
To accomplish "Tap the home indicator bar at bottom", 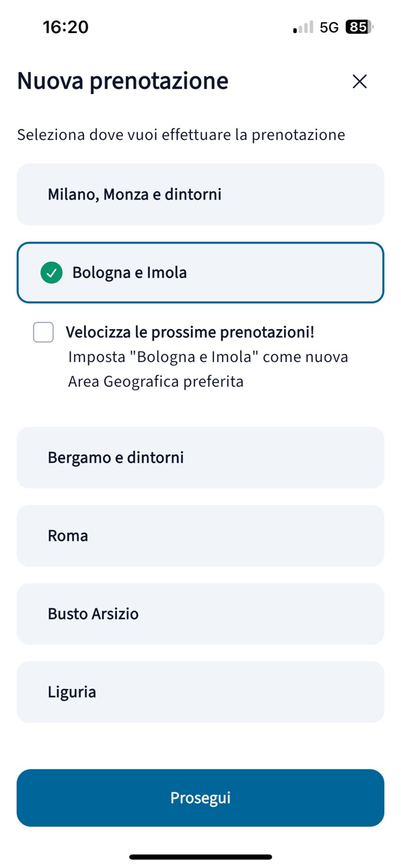I will 200,857.
